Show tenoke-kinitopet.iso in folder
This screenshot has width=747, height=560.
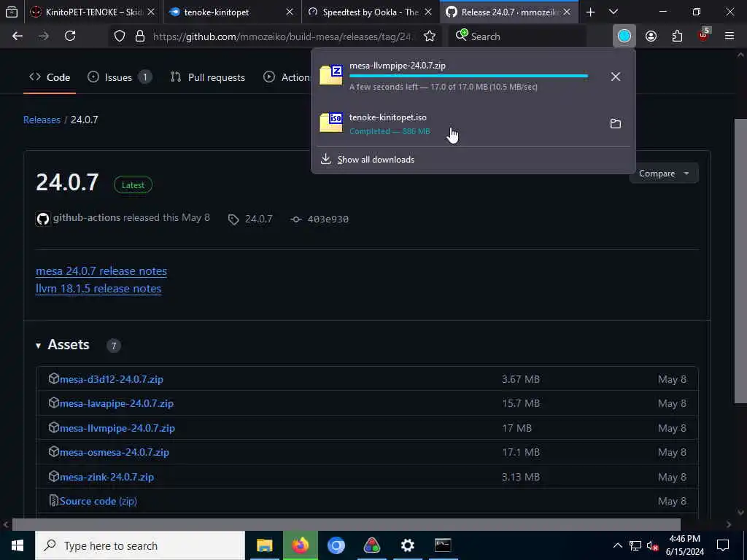tap(616, 124)
